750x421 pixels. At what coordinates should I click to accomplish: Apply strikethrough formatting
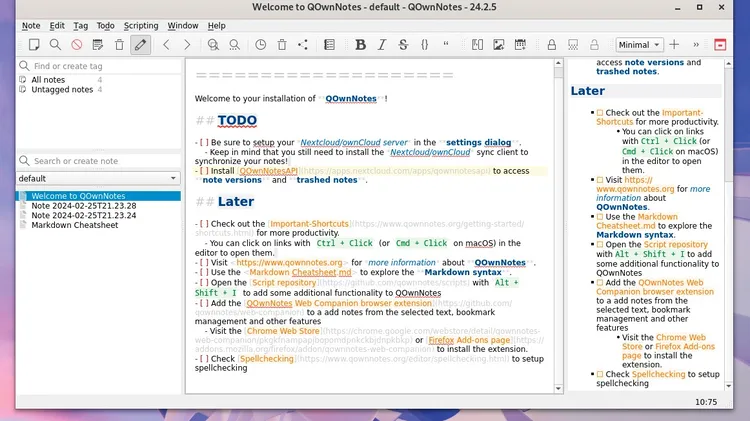click(403, 45)
